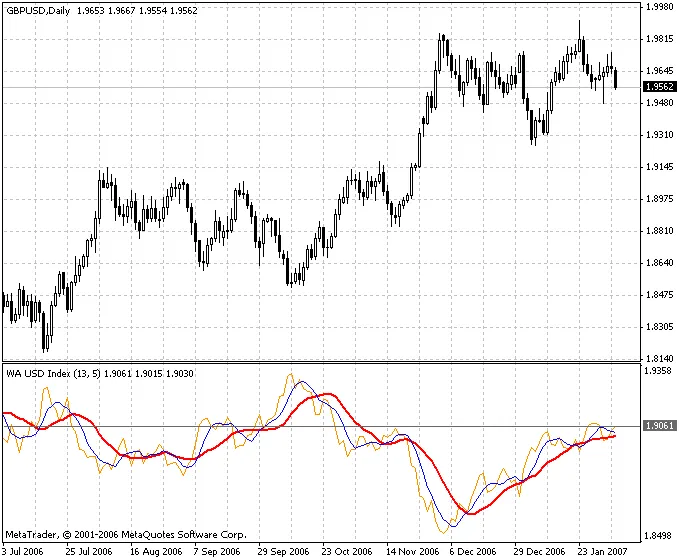Click the 23 Oct 2006 date label
The image size is (680, 560).
click(x=346, y=551)
